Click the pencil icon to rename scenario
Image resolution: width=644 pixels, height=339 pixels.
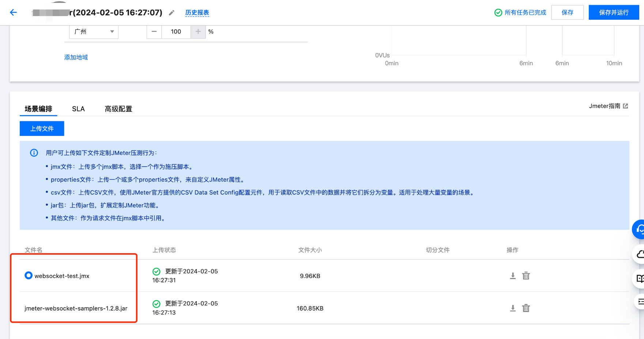172,13
